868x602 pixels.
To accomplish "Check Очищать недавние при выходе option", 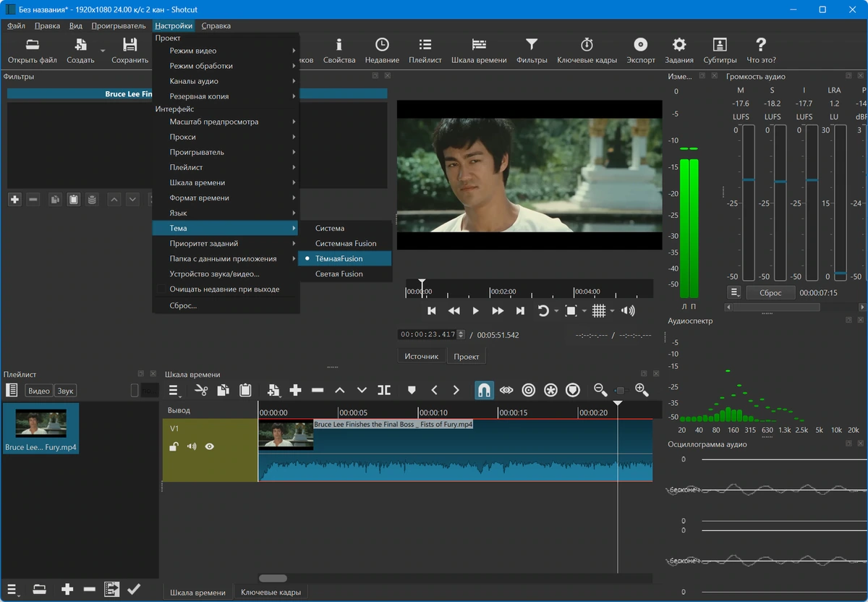I will pyautogui.click(x=226, y=289).
